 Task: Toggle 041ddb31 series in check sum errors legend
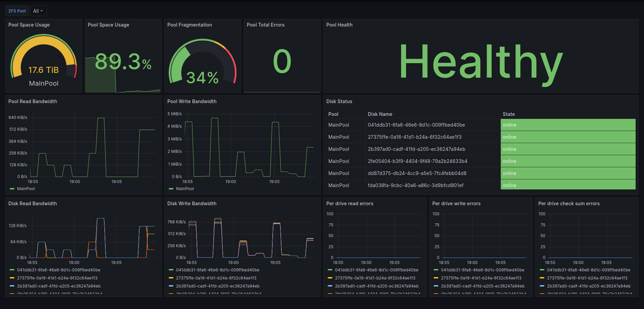click(589, 270)
